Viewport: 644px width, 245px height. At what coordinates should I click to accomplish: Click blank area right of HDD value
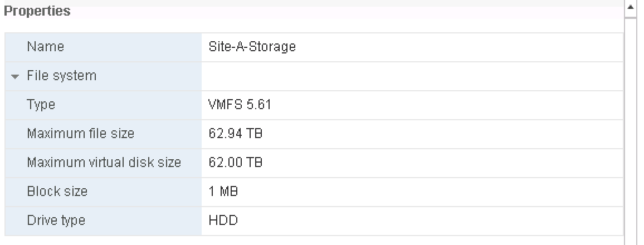431,221
